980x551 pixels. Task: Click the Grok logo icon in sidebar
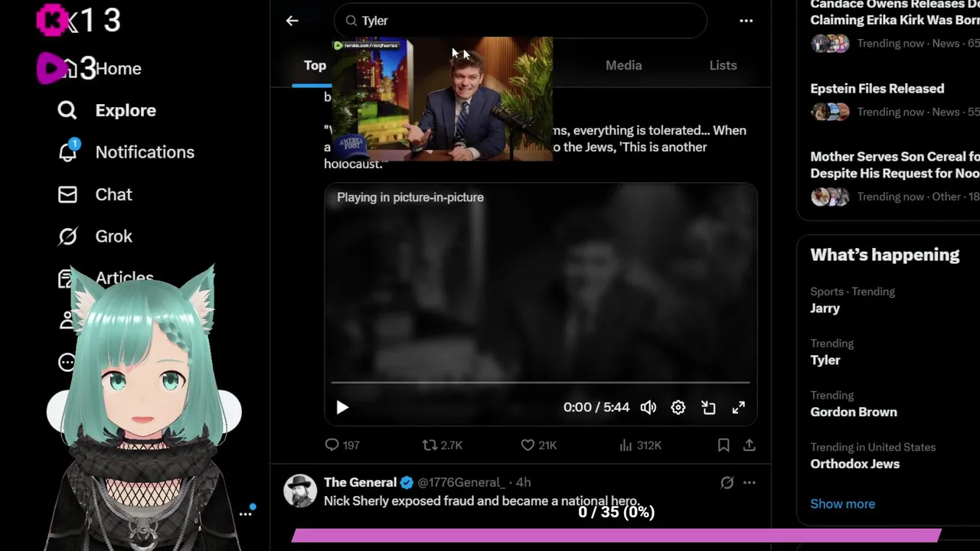(67, 236)
